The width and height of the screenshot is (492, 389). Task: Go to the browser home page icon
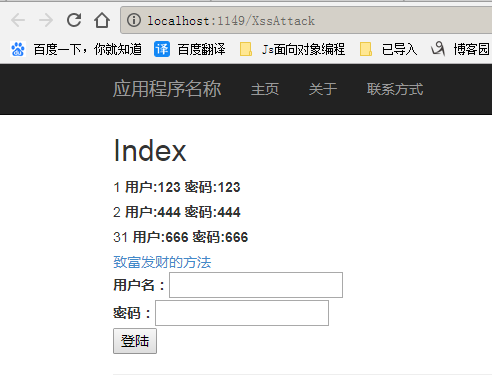(x=102, y=20)
